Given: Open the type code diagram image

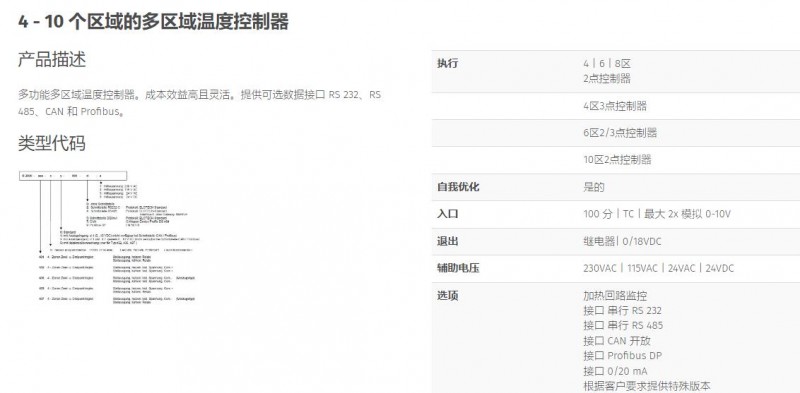Looking at the screenshot, I should click(x=109, y=237).
